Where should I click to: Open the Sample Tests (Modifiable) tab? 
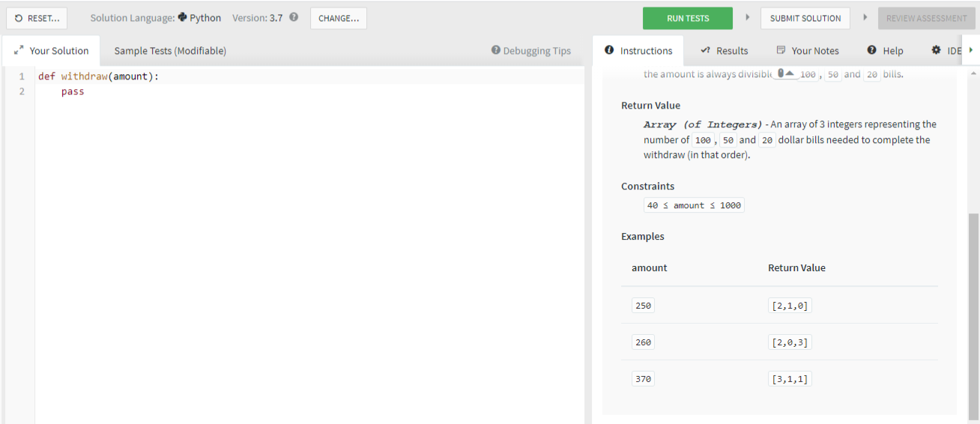pos(170,51)
